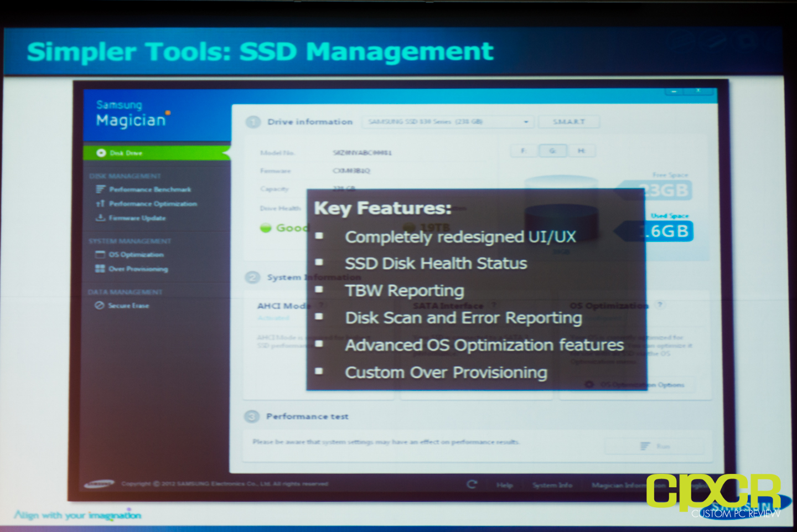This screenshot has height=532, width=797.
Task: Select the G: drive letter button
Action: click(552, 151)
